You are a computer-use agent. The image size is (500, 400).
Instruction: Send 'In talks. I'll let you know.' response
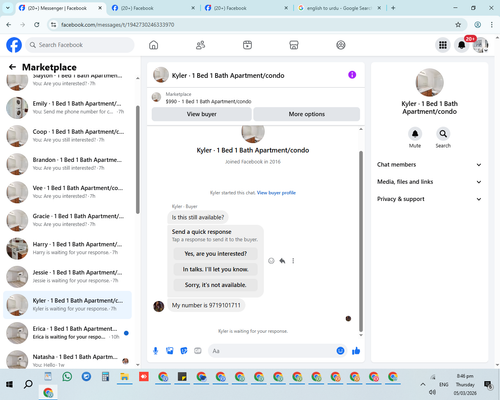click(216, 269)
